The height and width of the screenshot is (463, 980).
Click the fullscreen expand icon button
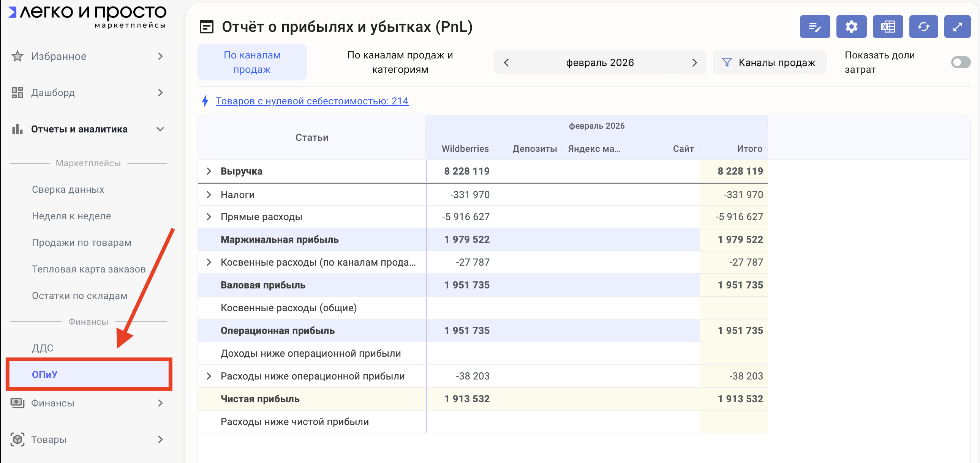pyautogui.click(x=957, y=27)
